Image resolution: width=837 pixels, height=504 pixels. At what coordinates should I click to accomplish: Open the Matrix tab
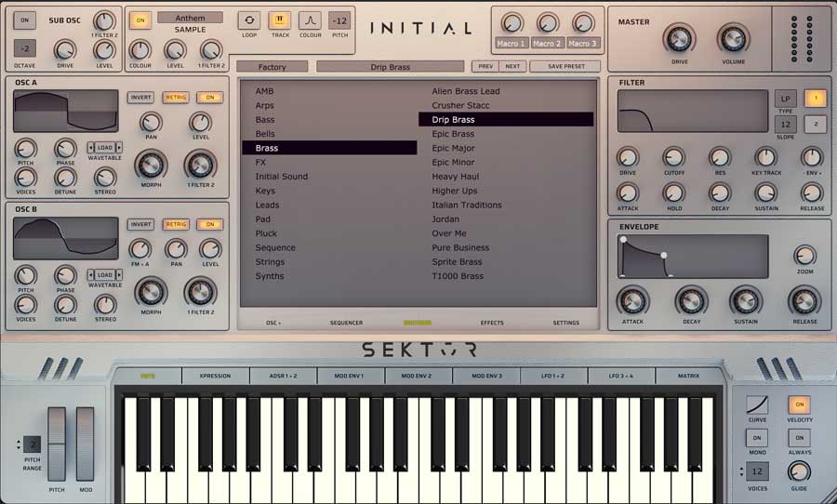click(688, 376)
